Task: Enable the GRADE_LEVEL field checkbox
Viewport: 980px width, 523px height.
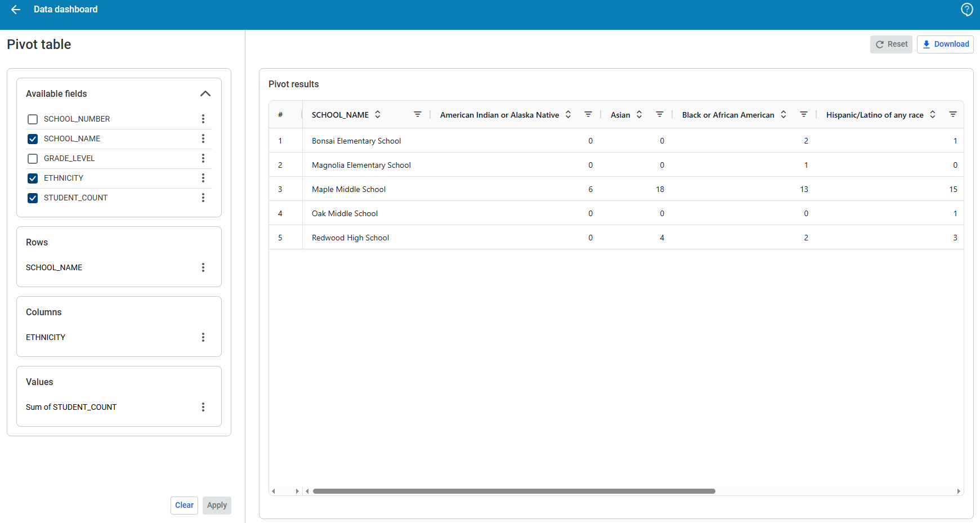Action: (33, 159)
